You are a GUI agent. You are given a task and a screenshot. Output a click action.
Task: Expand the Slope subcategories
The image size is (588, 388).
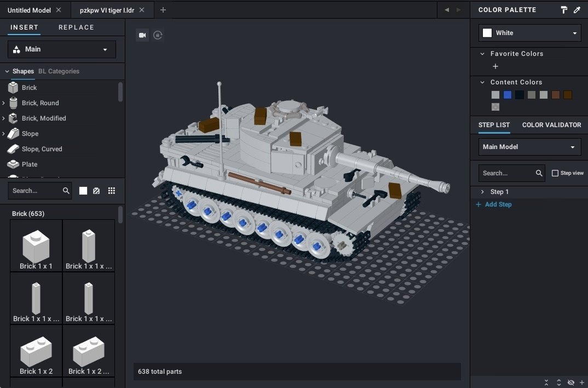[x=3, y=134]
